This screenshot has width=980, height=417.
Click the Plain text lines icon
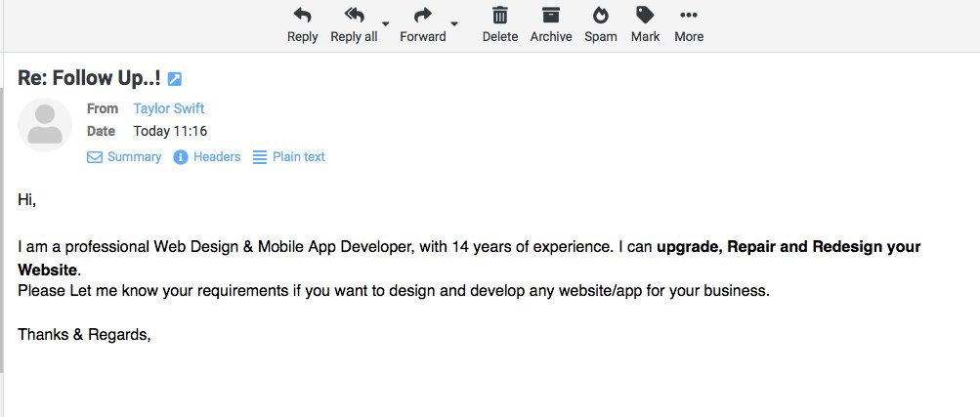coord(259,157)
